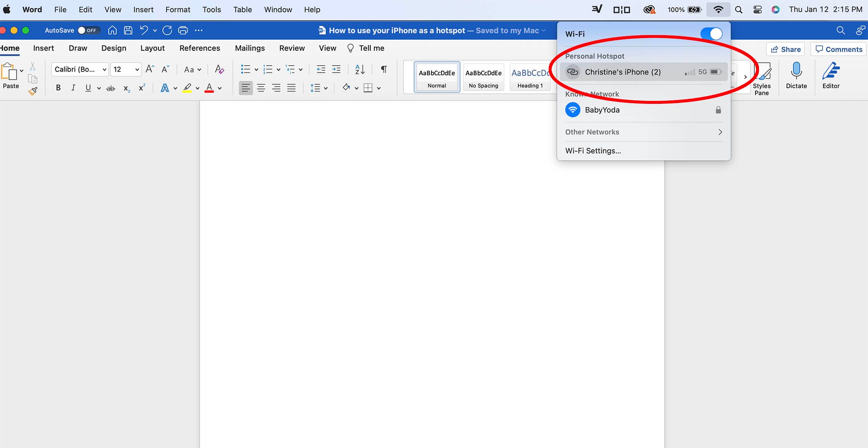This screenshot has width=868, height=448.
Task: Click the Increase Indent icon
Action: [336, 69]
